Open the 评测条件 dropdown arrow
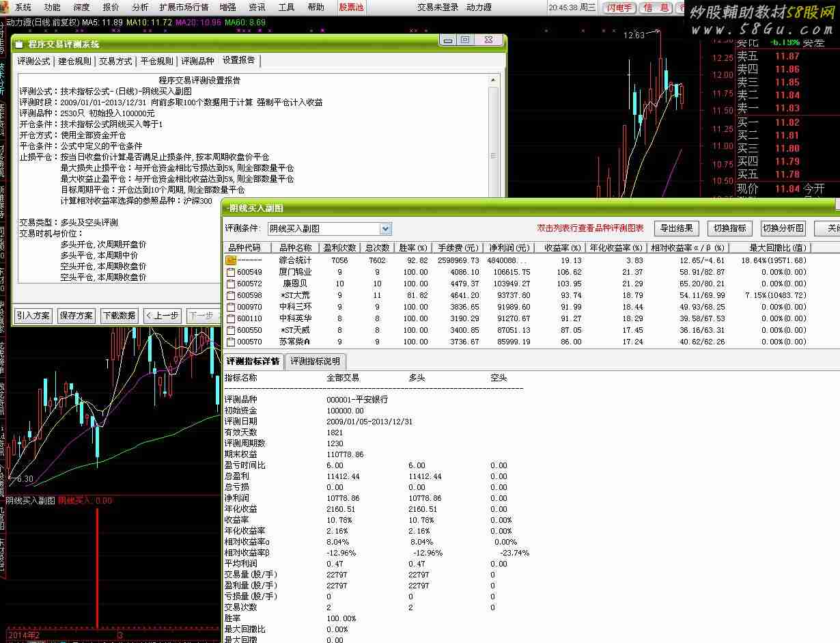 click(385, 229)
